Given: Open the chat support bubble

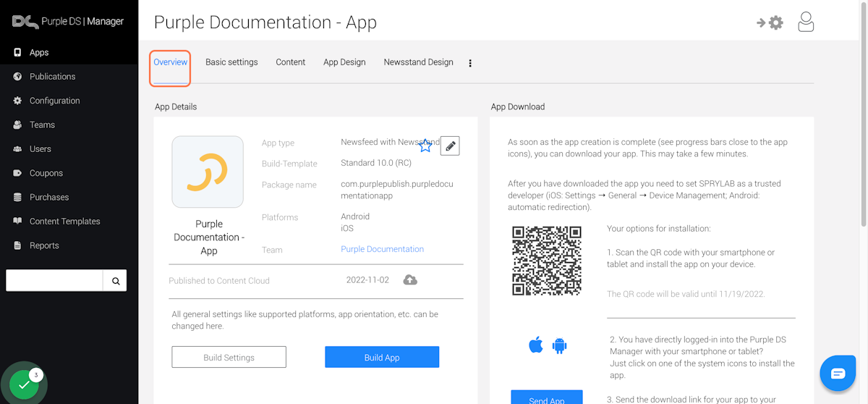Looking at the screenshot, I should coord(838,374).
